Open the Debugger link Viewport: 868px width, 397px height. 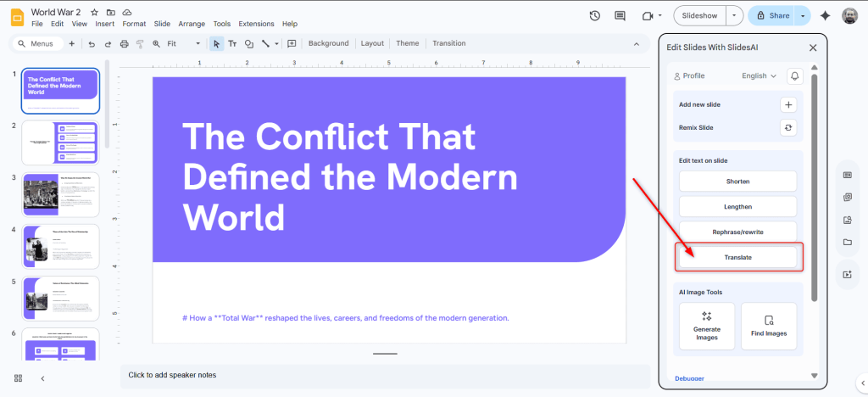click(x=690, y=378)
